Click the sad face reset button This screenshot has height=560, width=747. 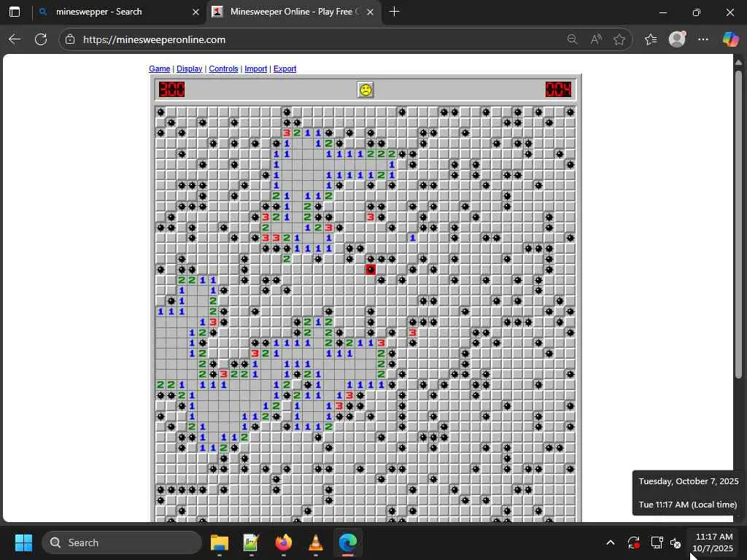click(365, 90)
